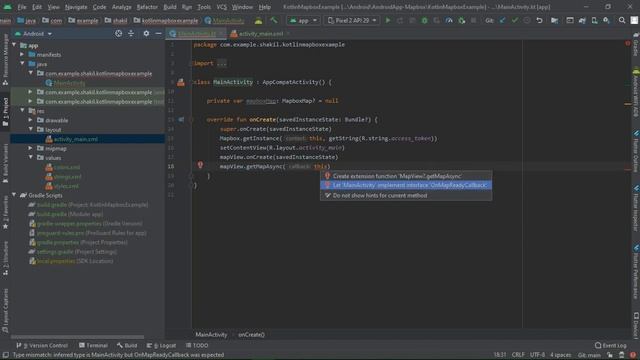The height and width of the screenshot is (360, 640).
Task: Expand the mipmap folder
Action: tap(31, 148)
